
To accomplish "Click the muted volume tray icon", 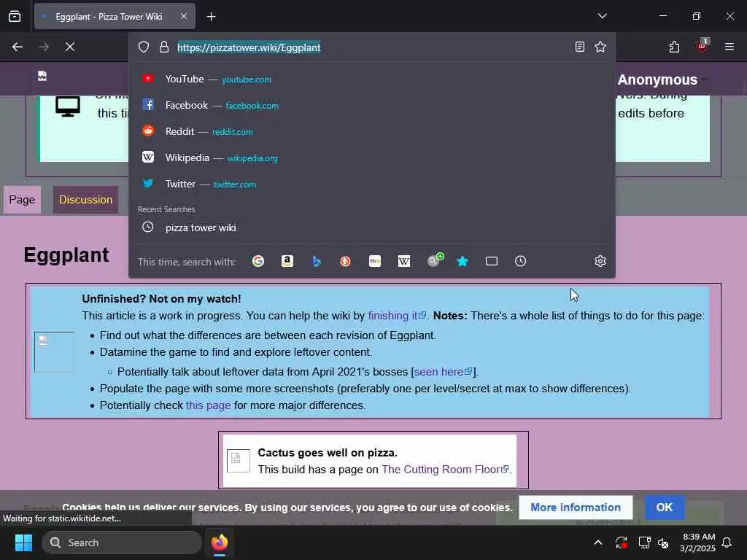I will click(663, 542).
